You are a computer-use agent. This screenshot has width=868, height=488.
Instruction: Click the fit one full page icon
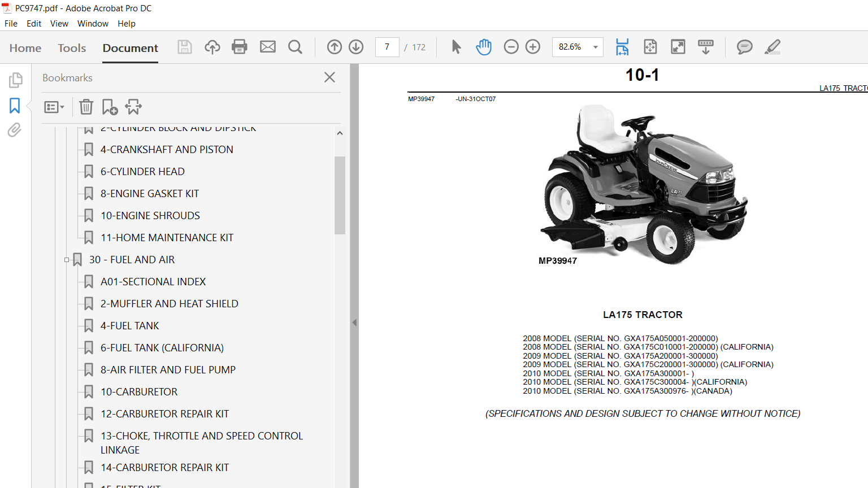650,47
